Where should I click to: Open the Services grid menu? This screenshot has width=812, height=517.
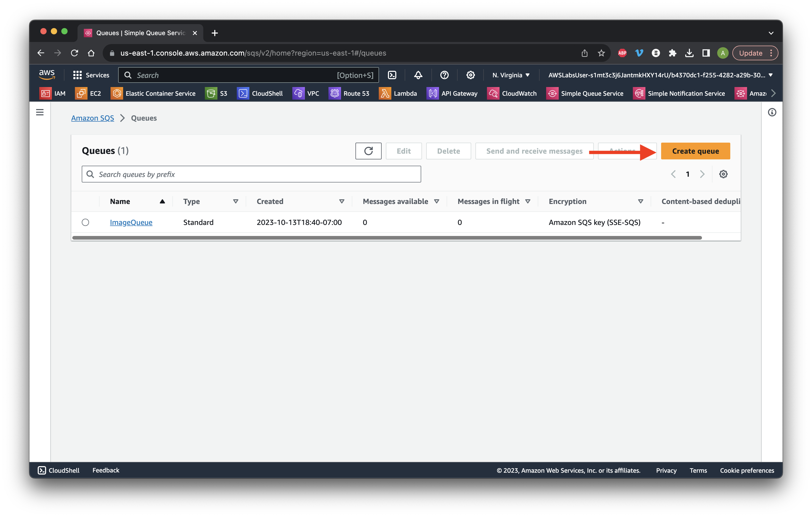coord(91,75)
